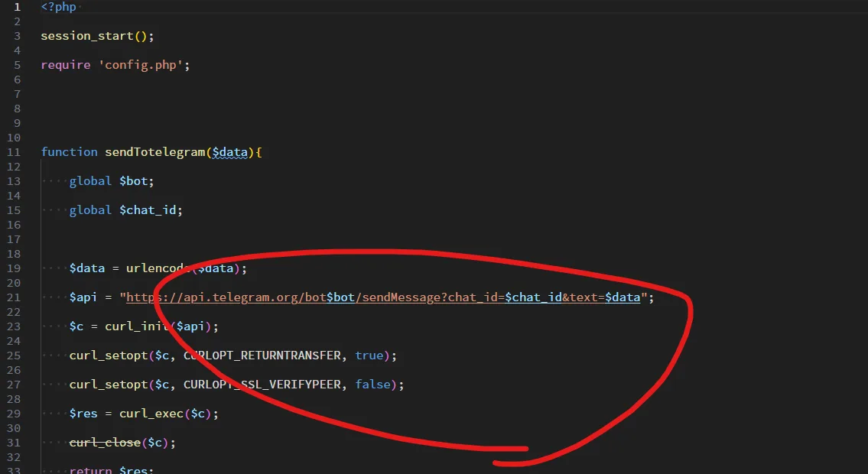Screen dimensions: 868x474
Task: Click the require keyword
Action: [x=65, y=65]
